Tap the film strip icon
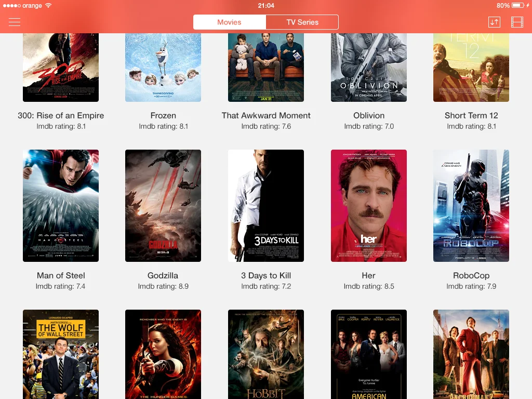This screenshot has width=532, height=399. (517, 22)
